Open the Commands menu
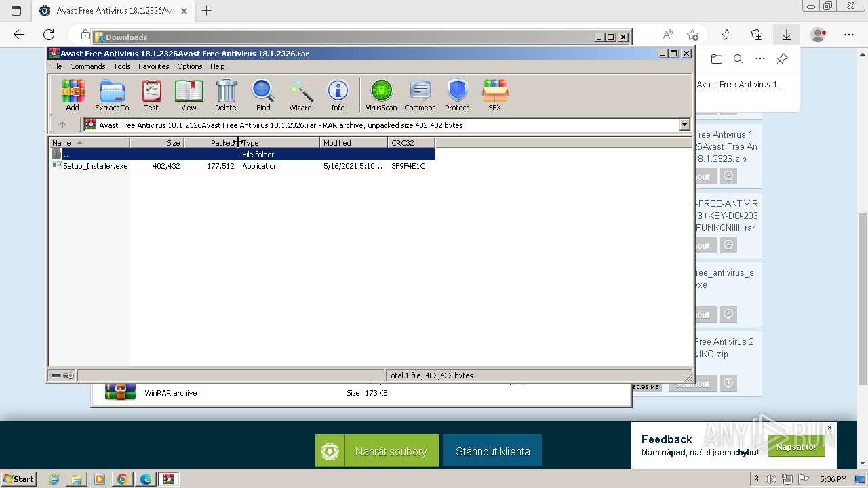 point(87,66)
